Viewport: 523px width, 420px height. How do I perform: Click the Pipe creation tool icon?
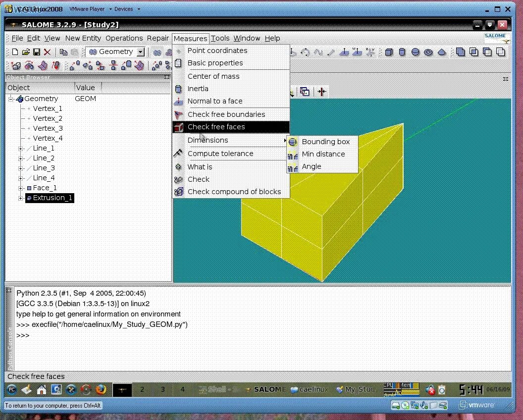coord(55,66)
